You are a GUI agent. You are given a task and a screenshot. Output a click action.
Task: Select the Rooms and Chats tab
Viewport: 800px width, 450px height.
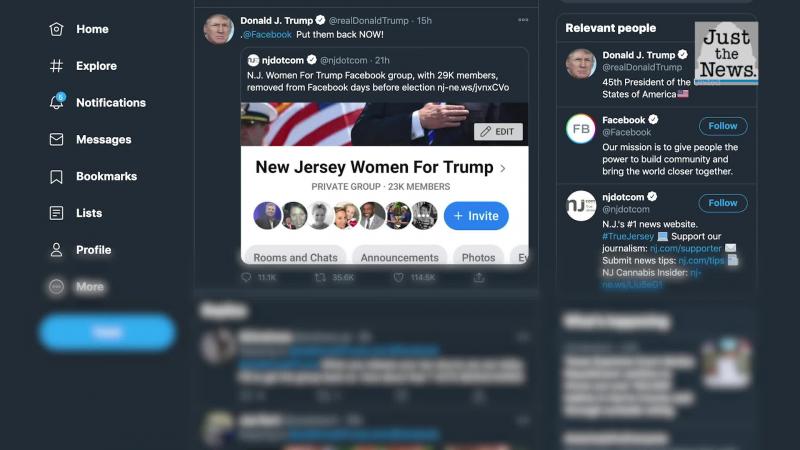coord(295,257)
